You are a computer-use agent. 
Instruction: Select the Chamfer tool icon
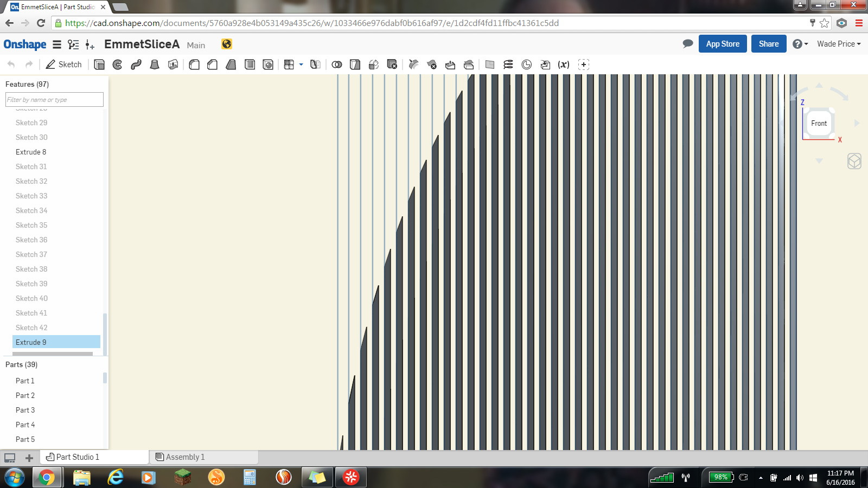click(x=213, y=65)
